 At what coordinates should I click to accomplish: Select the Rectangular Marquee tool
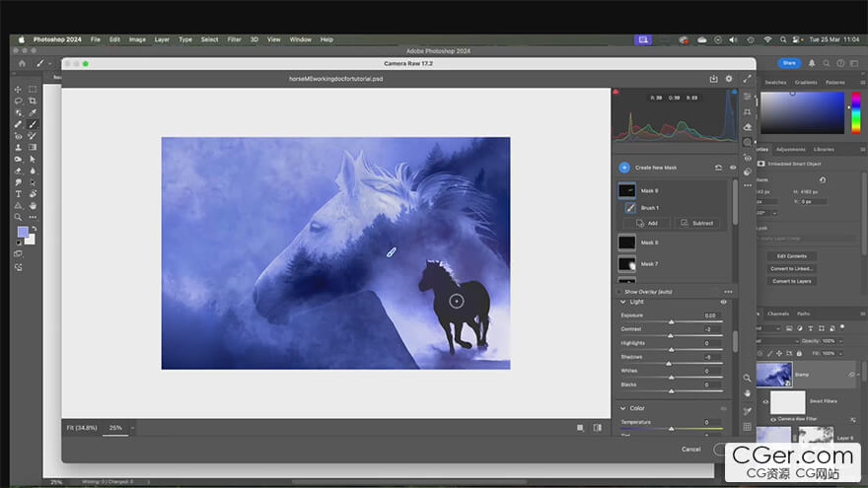[x=33, y=89]
